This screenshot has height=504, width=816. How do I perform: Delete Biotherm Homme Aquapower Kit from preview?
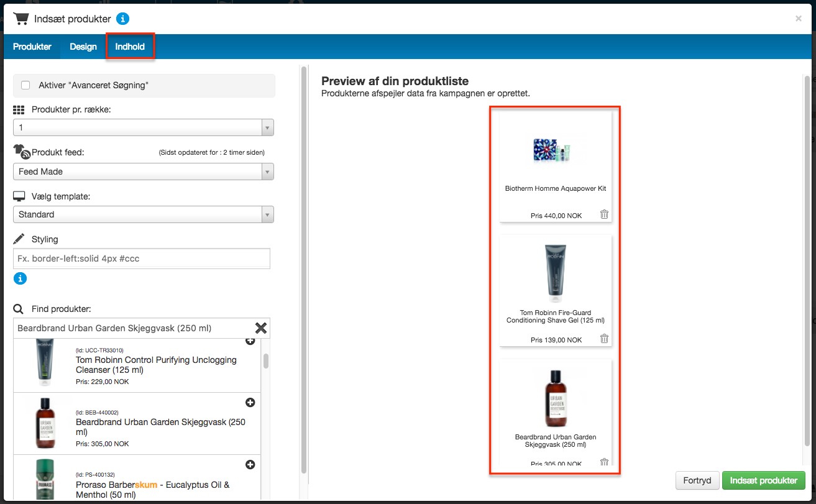click(604, 214)
